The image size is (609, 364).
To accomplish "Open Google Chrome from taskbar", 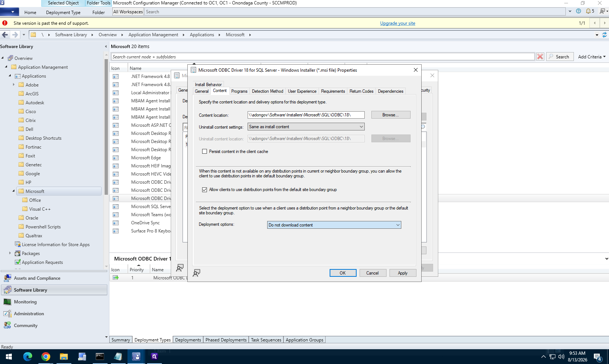I will pos(46,357).
